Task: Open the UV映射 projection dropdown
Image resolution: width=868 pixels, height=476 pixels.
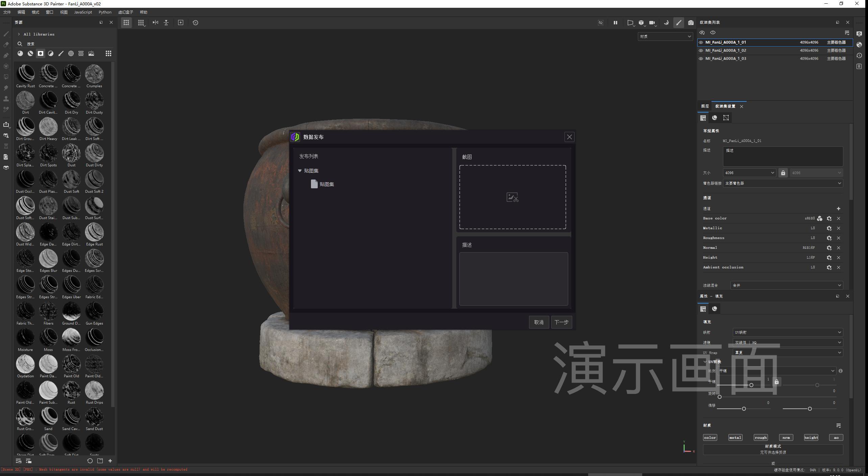Action: tap(788, 332)
